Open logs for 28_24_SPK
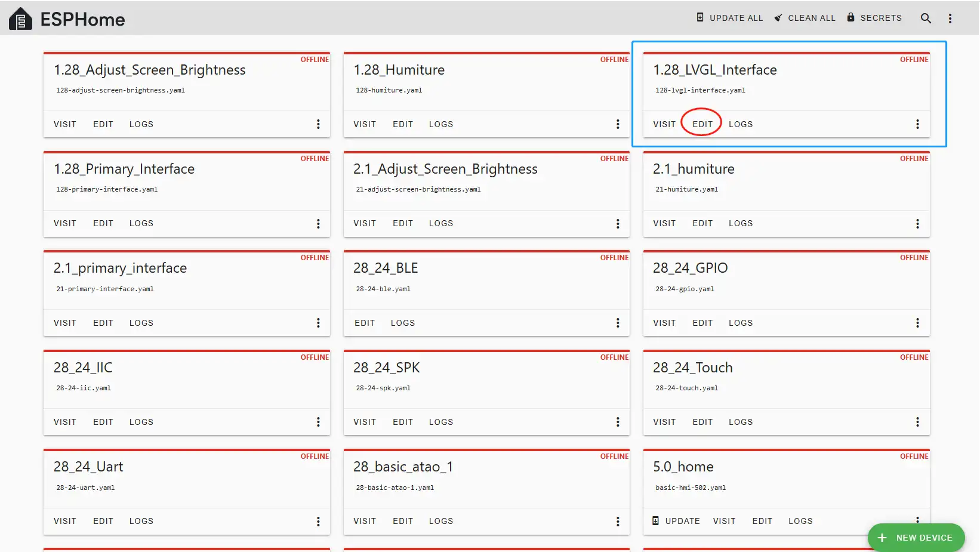980x552 pixels. click(x=441, y=422)
